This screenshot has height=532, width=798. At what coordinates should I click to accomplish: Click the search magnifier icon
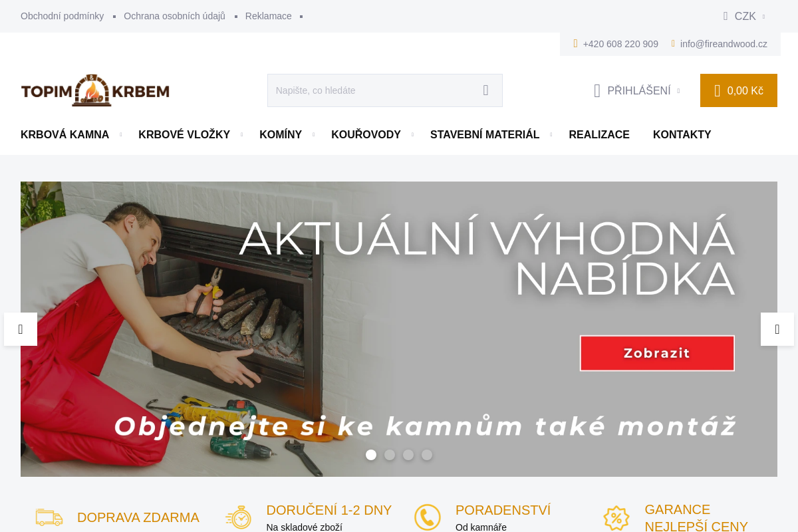click(x=485, y=90)
